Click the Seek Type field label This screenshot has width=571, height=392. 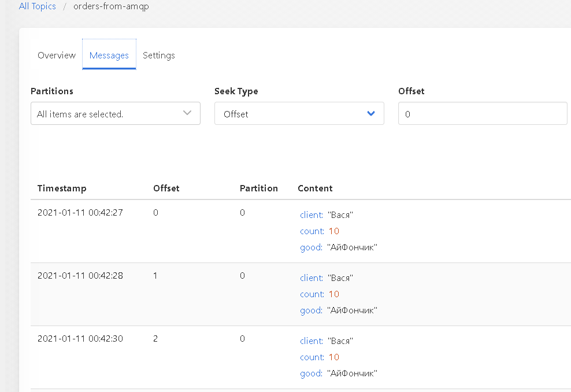click(x=236, y=91)
